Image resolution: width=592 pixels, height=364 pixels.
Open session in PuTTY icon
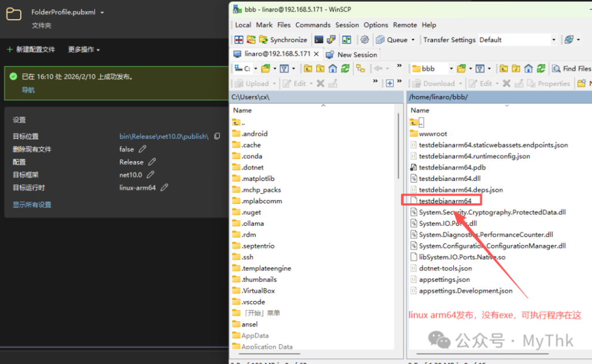pos(331,40)
